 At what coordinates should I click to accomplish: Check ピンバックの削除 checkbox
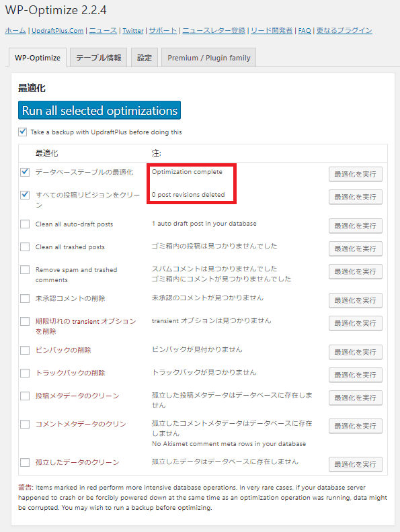(25, 350)
